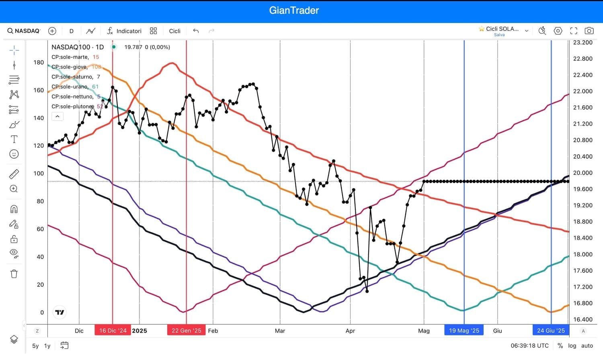Click the TradingView logo on the chart
Viewport: 603px width, 364px height.
point(59,313)
